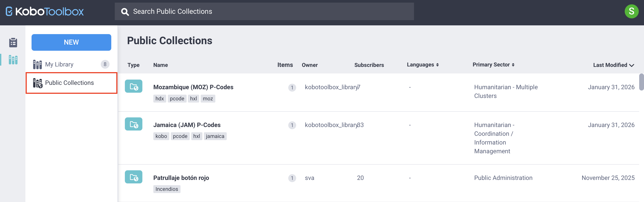Open the green S account avatar
Image resolution: width=644 pixels, height=202 pixels.
pyautogui.click(x=632, y=11)
